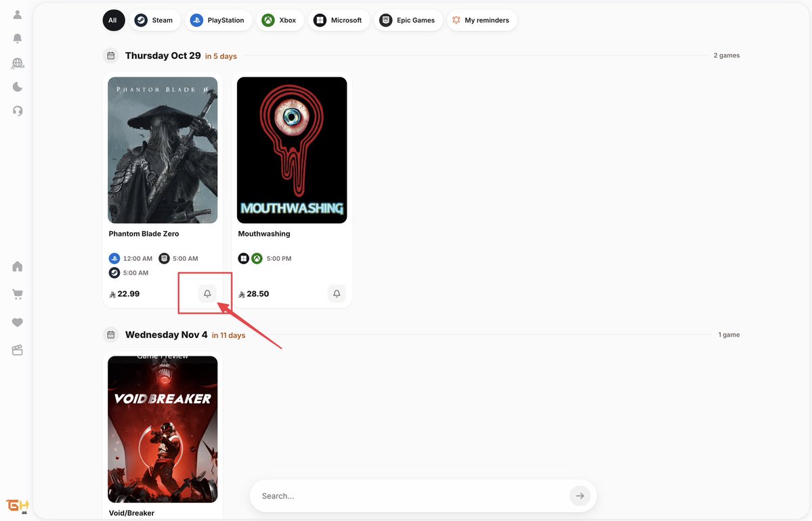Filter releases by Epic Games
The height and width of the screenshot is (521, 812).
[x=408, y=20]
